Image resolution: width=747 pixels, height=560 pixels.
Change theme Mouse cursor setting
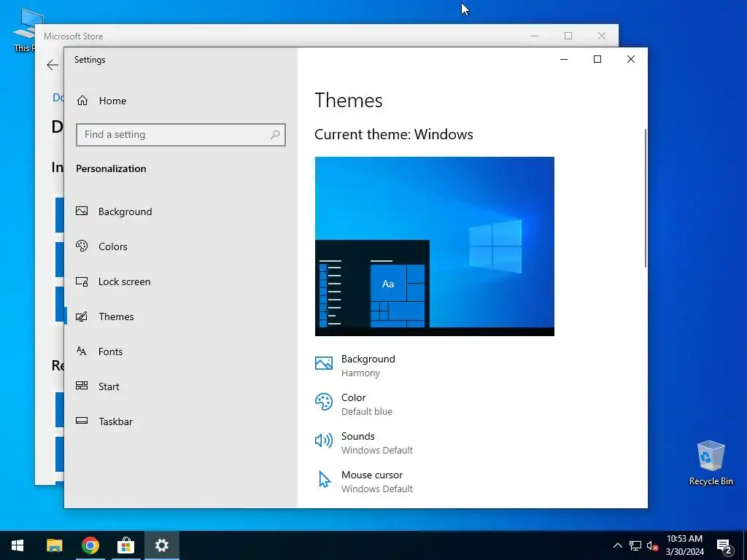[x=363, y=481]
